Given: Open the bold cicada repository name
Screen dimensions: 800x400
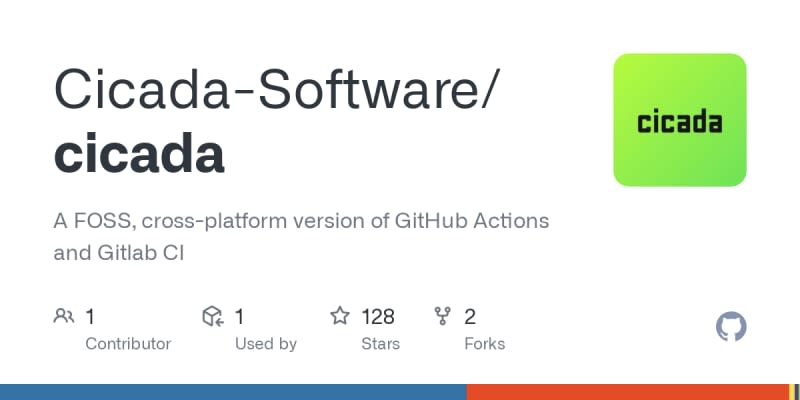Looking at the screenshot, I should [x=139, y=154].
